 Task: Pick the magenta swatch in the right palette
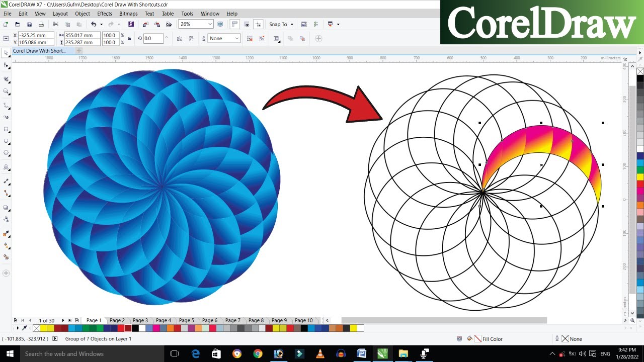tap(640, 191)
